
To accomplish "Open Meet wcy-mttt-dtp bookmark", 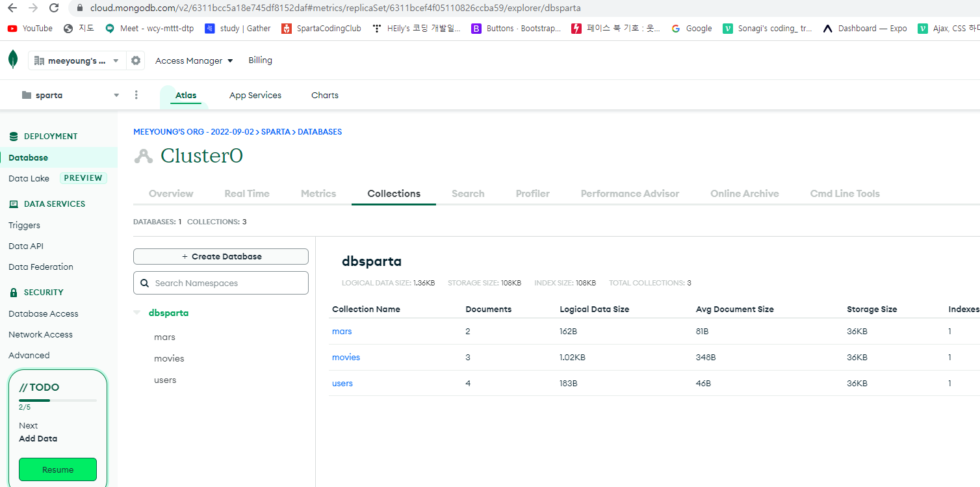I will (x=149, y=29).
